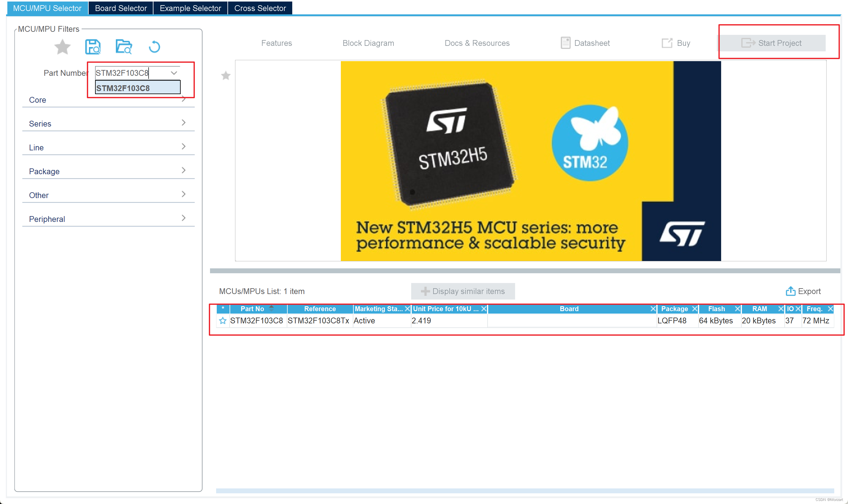Click the Export link text
Image resolution: width=848 pixels, height=504 pixels.
809,291
